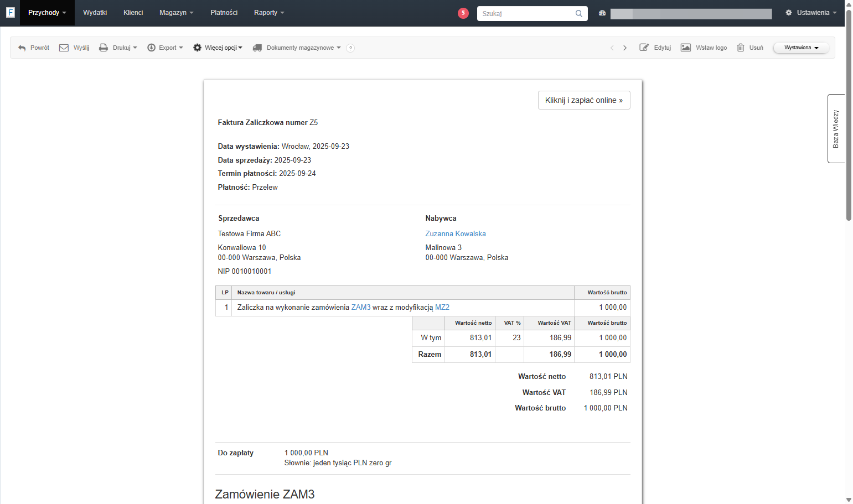This screenshot has height=504, width=853.
Task: Open the Zuzanna Kowalska buyer link
Action: point(456,234)
